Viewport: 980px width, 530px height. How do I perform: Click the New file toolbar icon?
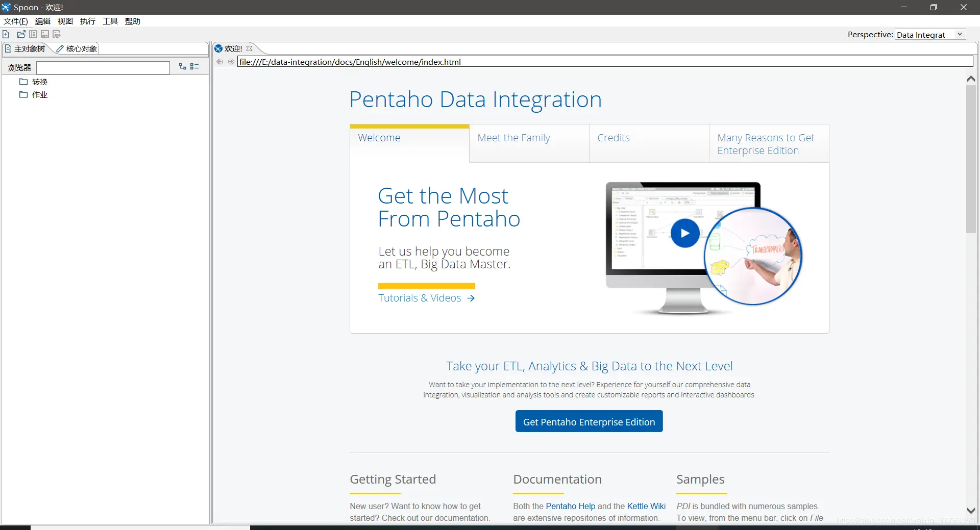(x=6, y=34)
